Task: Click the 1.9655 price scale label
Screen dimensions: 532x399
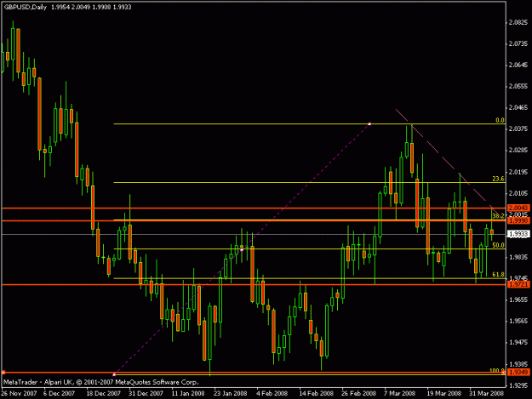Action: tap(518, 299)
